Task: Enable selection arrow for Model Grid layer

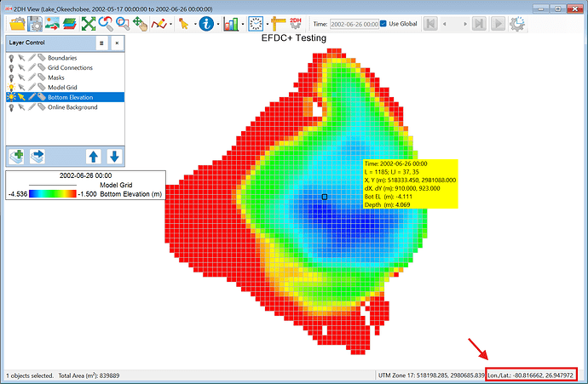Action: tap(21, 88)
